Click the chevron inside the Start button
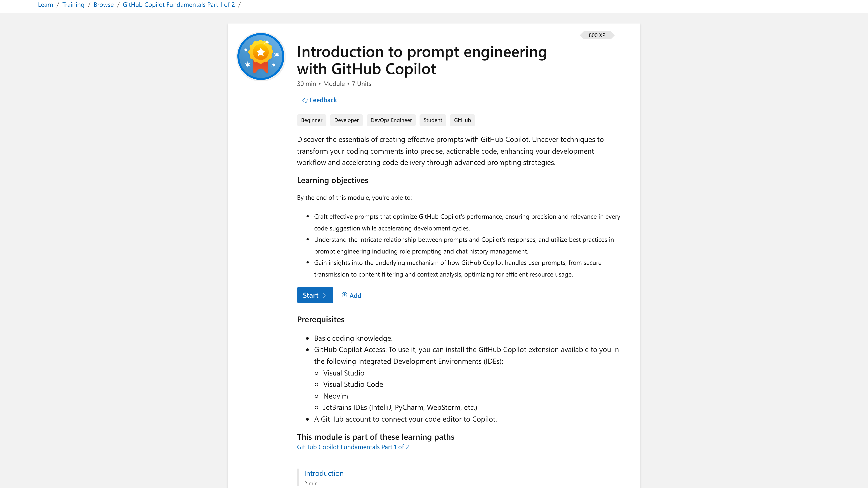 pyautogui.click(x=325, y=295)
